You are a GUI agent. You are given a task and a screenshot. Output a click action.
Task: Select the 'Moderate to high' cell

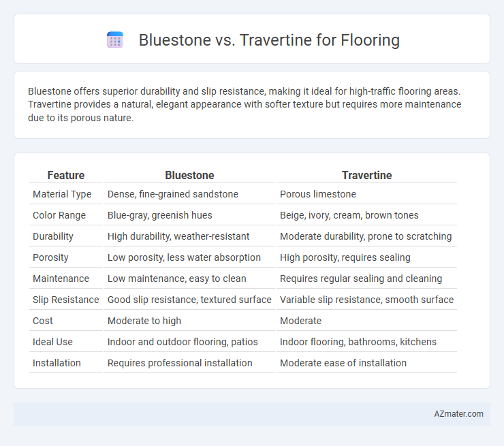[144, 321]
